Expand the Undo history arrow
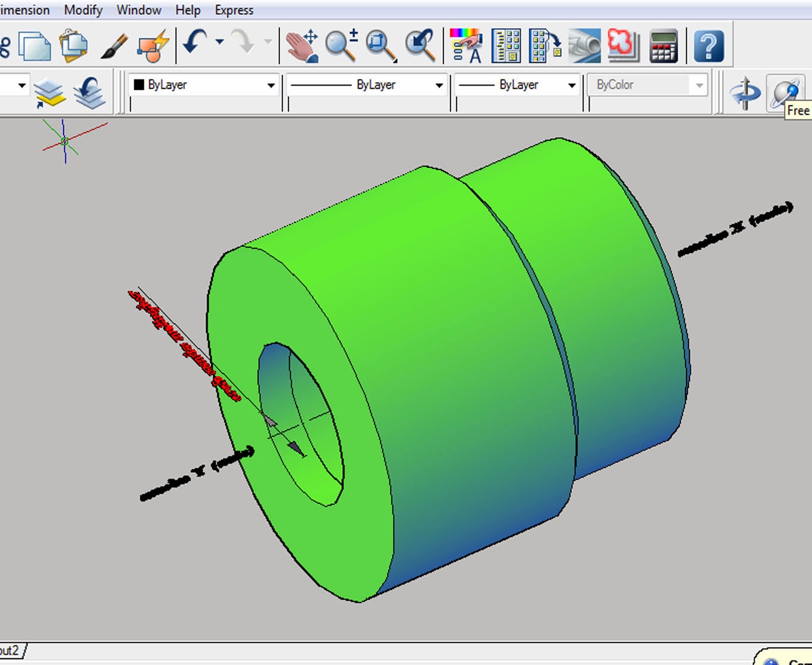The height and width of the screenshot is (665, 812). [219, 43]
